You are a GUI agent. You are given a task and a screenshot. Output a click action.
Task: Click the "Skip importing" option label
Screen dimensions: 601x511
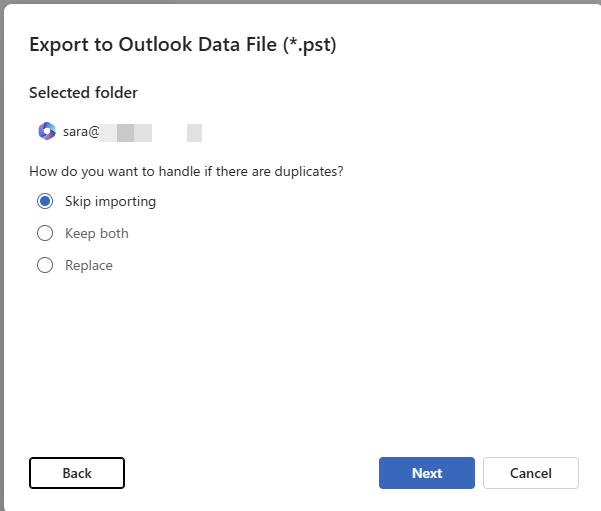110,201
